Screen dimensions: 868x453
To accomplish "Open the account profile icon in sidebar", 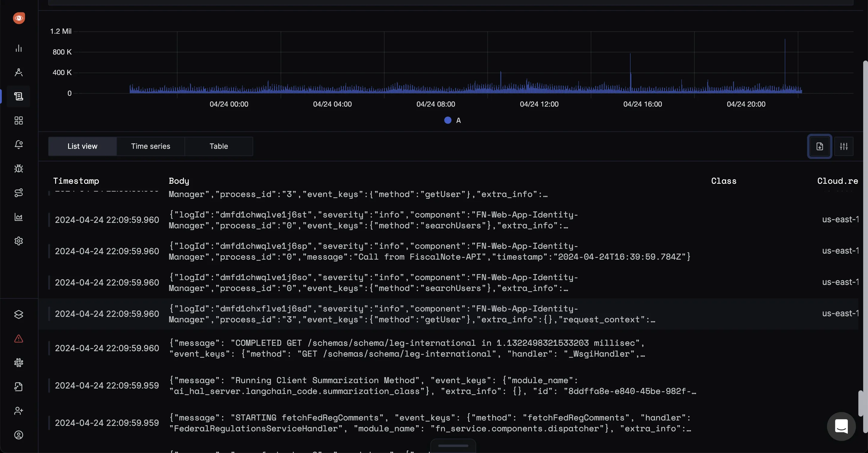I will pos(18,435).
